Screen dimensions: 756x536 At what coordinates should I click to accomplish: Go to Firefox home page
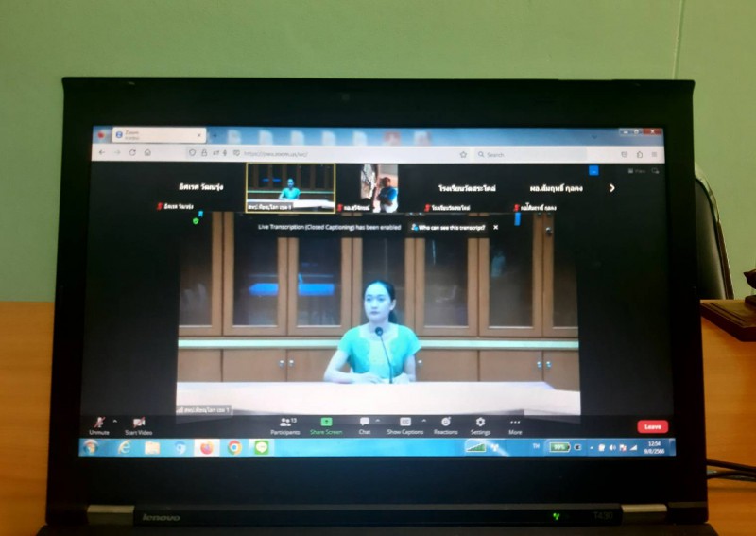(x=147, y=153)
